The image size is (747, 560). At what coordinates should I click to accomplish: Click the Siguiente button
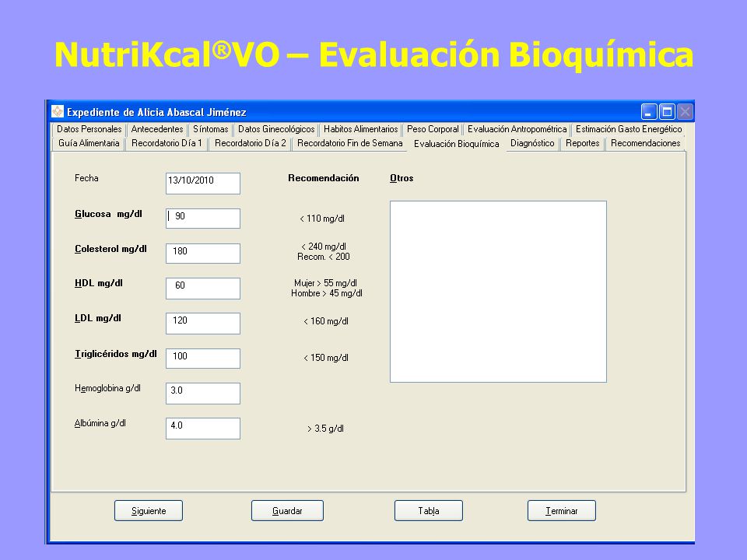[149, 510]
